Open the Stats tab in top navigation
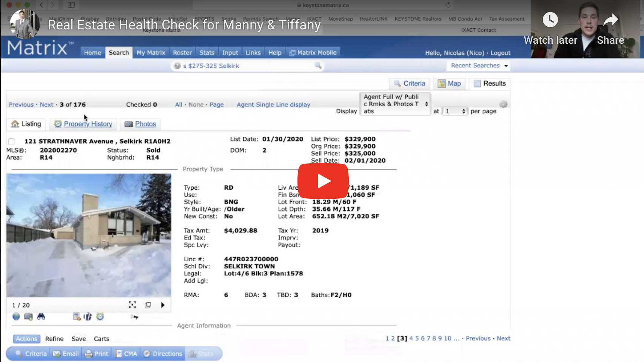The image size is (644, 362). pyautogui.click(x=207, y=52)
